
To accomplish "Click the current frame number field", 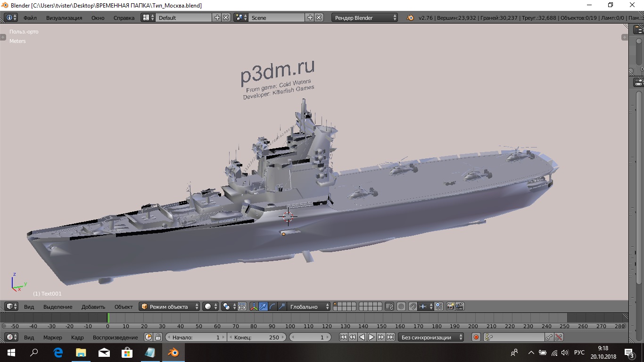I will (x=309, y=337).
